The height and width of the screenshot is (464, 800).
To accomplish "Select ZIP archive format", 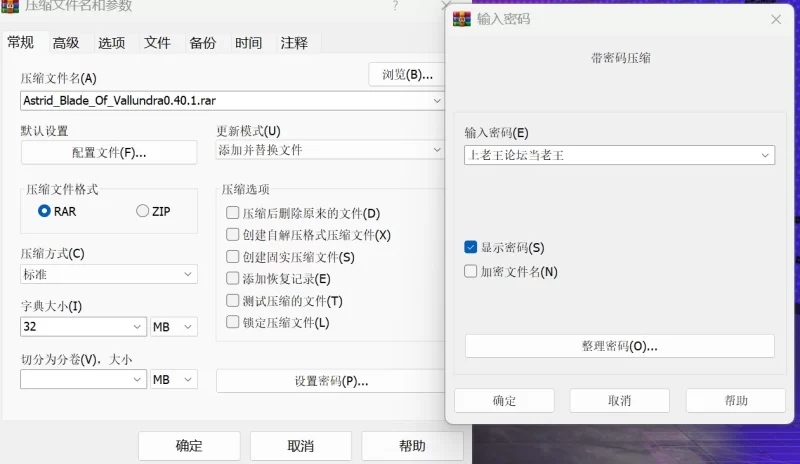I will 142,211.
